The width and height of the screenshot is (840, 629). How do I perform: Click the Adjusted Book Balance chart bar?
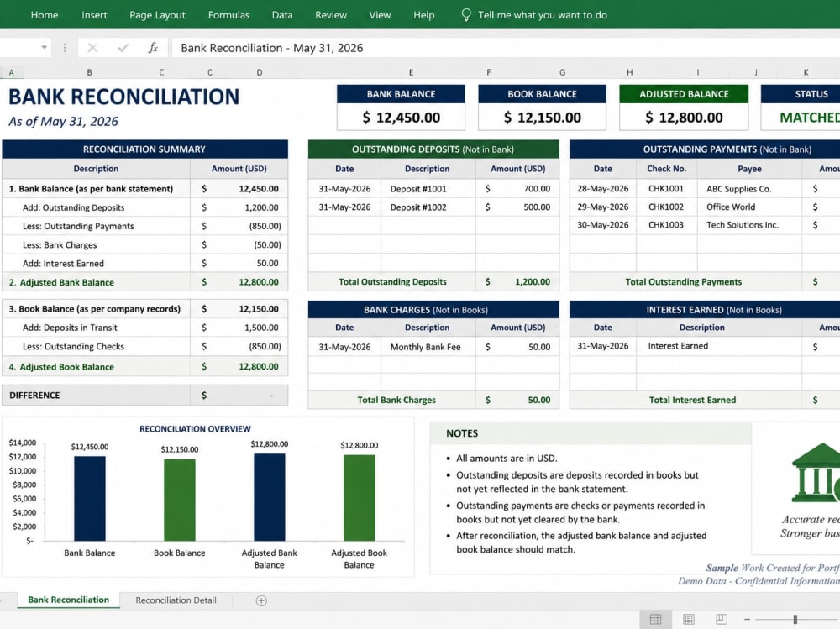click(360, 498)
